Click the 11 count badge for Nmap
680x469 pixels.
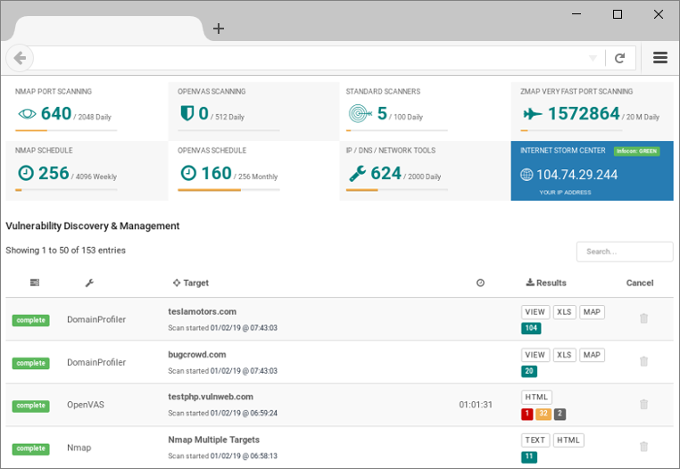[529, 457]
